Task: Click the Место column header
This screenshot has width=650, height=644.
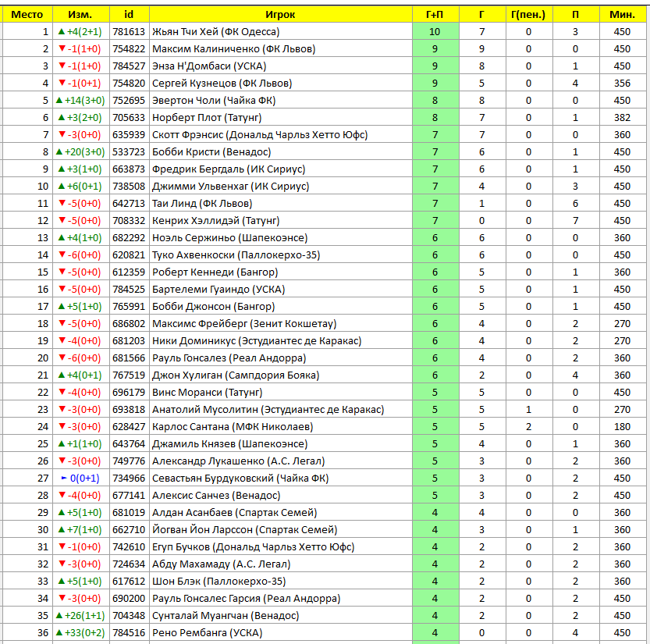Action: click(x=27, y=15)
